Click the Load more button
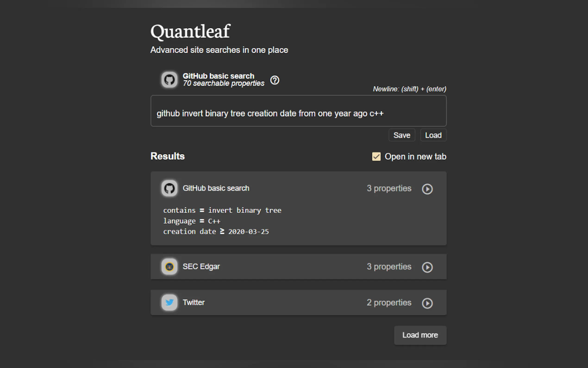 420,335
